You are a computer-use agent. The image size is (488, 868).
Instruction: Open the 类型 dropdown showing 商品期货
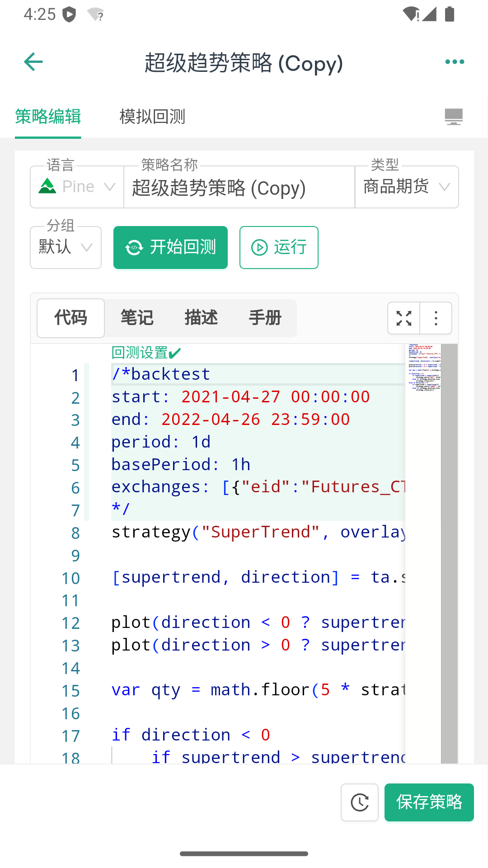pyautogui.click(x=406, y=187)
